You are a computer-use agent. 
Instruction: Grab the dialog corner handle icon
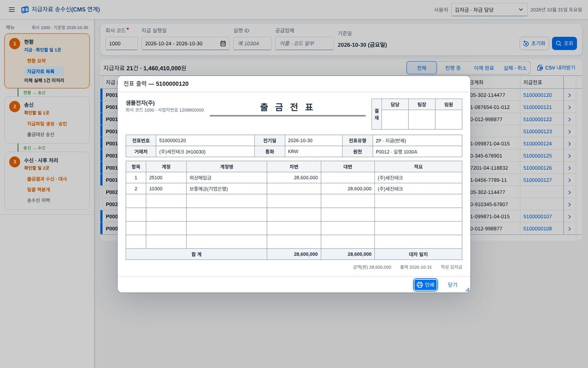467,289
